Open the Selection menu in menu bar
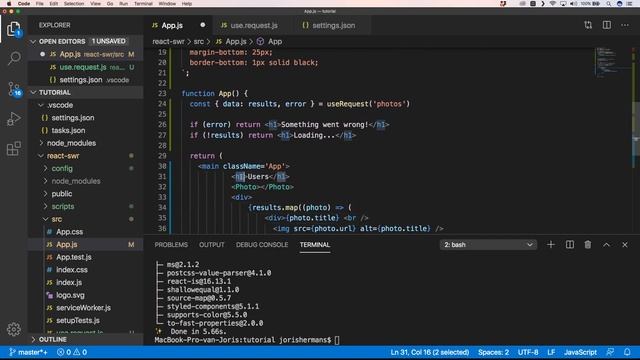The image size is (640, 360). coord(74,3)
